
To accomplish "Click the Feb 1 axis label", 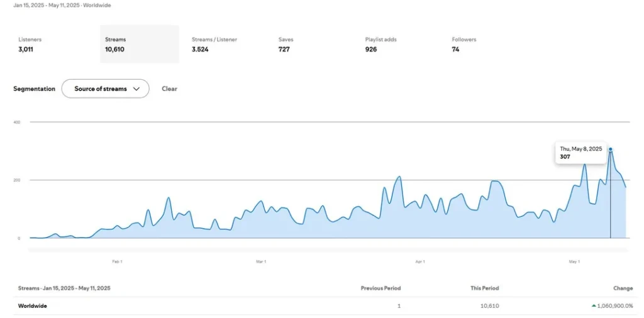I will [x=117, y=261].
